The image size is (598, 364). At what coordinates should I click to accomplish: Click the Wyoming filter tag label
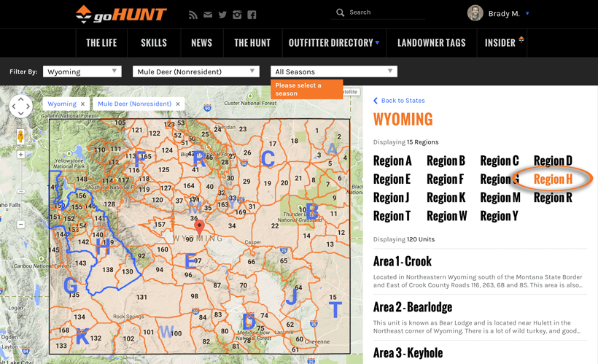coord(62,104)
